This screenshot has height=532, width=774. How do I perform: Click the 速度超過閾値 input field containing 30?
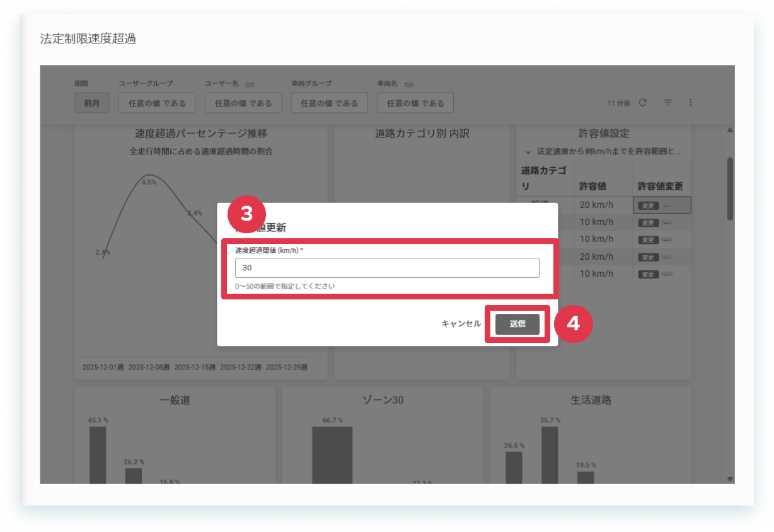click(x=387, y=268)
